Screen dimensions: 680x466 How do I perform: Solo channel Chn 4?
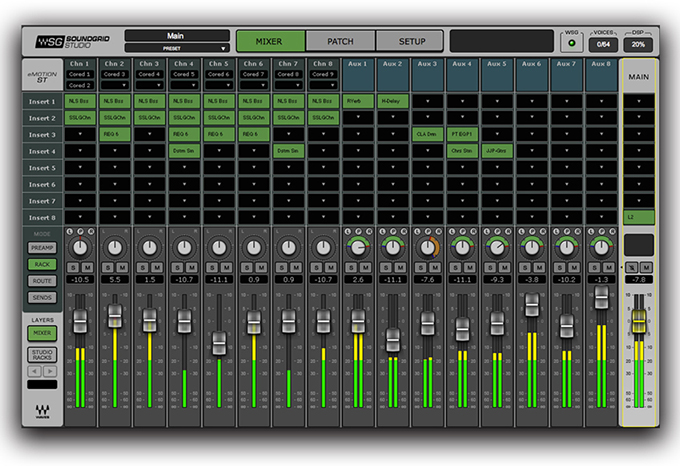point(177,267)
